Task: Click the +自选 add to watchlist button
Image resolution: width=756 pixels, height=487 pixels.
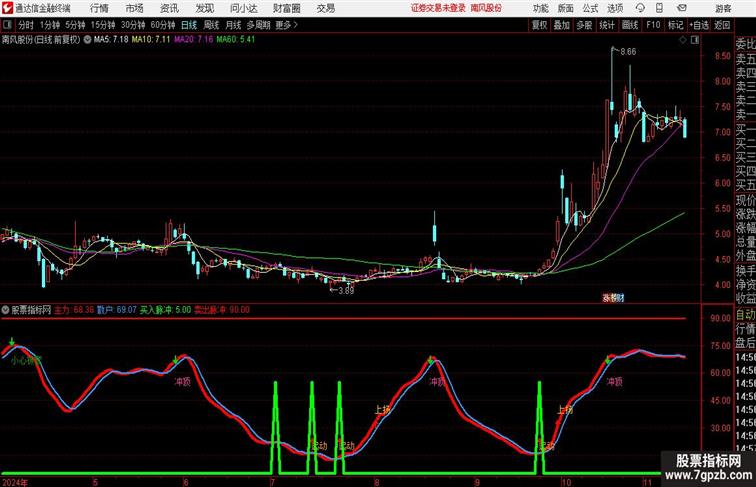Action: (x=699, y=25)
